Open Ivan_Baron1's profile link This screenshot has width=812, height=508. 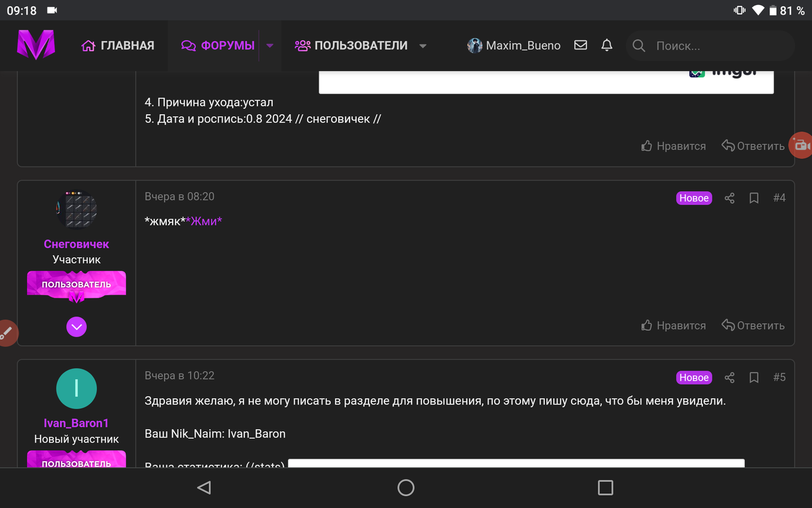(x=76, y=423)
